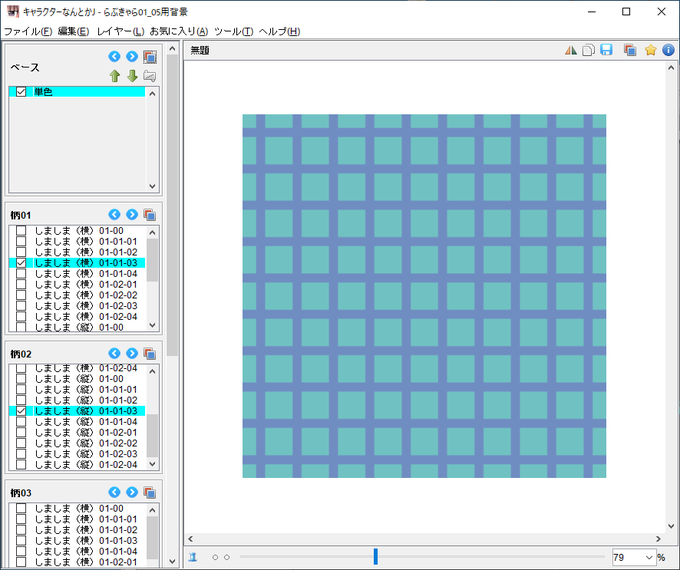Open ツール(T) menu
Viewport: 680px width, 570px height.
point(233,31)
